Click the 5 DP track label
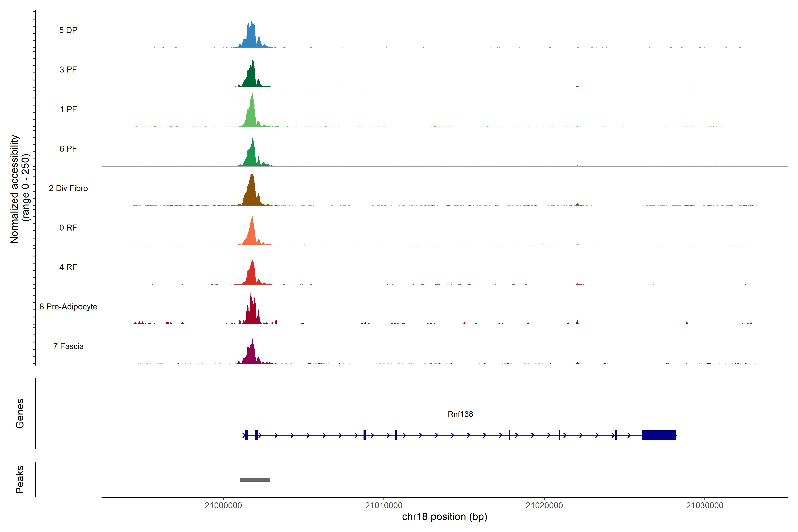Viewport: 798px width, 532px height. (68, 30)
